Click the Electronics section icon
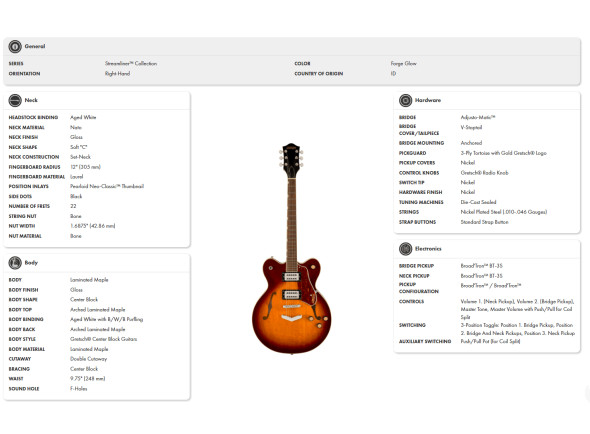590x434 pixels. coord(406,249)
